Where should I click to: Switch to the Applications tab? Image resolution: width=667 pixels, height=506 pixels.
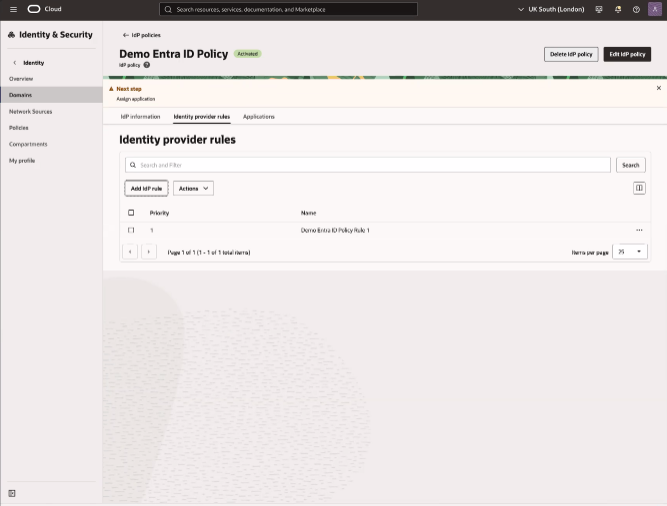[258, 117]
